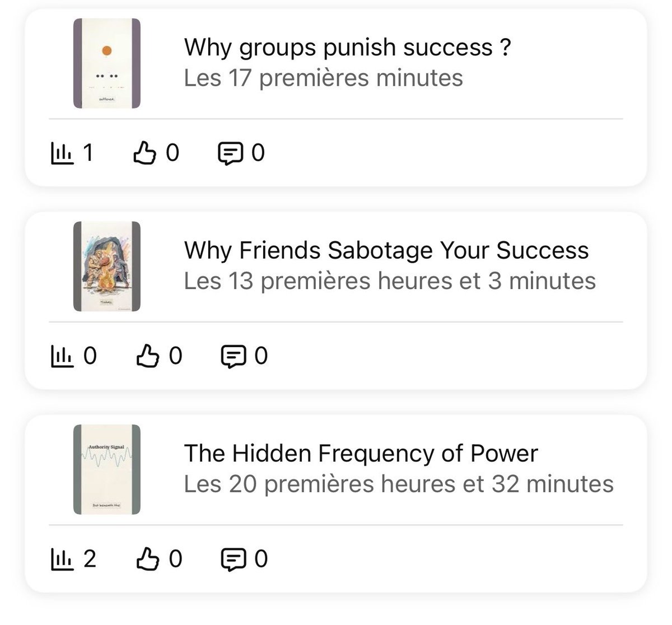This screenshot has height=625, width=672.
Task: Open Authority Signal waveform thumbnail
Action: (x=107, y=469)
